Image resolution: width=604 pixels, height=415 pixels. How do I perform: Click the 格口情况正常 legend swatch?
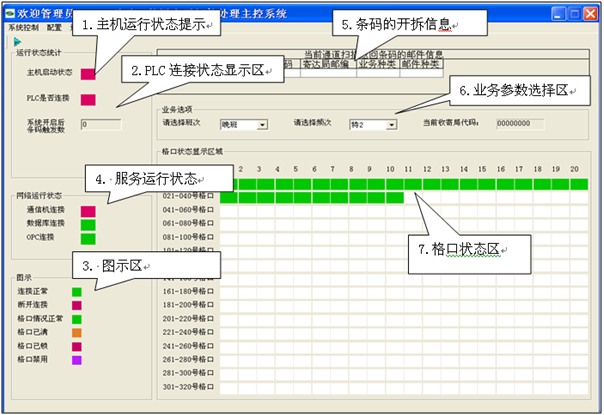[x=77, y=319]
